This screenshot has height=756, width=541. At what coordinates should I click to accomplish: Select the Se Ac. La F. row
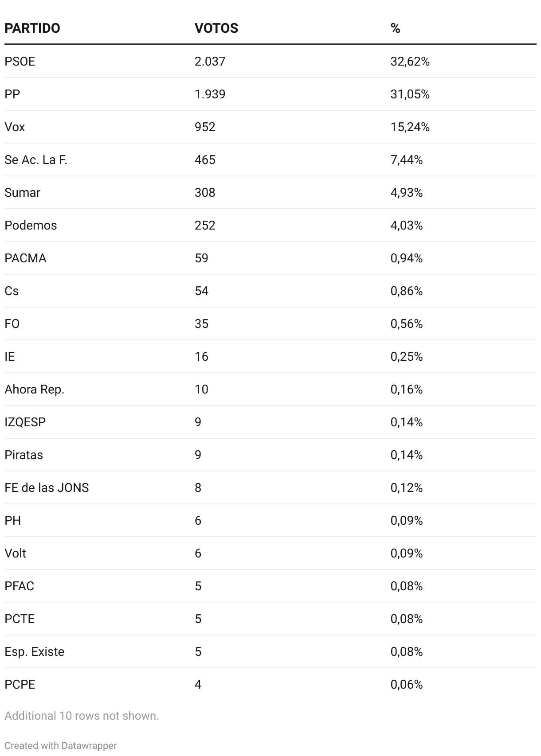270,160
